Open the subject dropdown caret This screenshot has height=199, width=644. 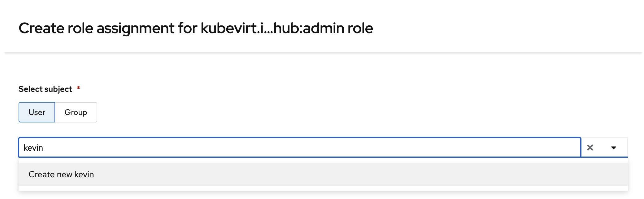[613, 148]
